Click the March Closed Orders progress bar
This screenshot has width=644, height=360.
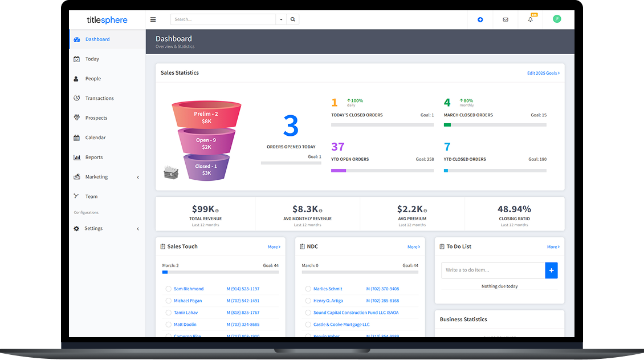[495, 125]
